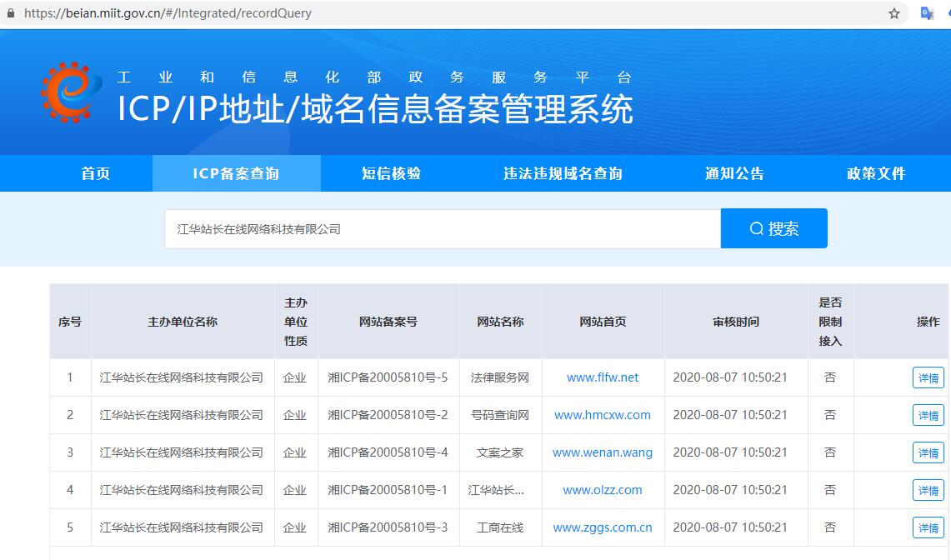Click the 网站备案号 column header
951x560 pixels.
[x=388, y=322]
